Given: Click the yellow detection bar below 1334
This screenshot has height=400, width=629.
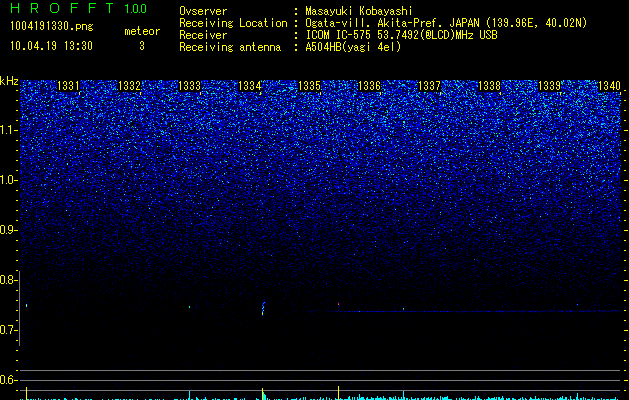Looking at the screenshot, I should click(x=262, y=394).
